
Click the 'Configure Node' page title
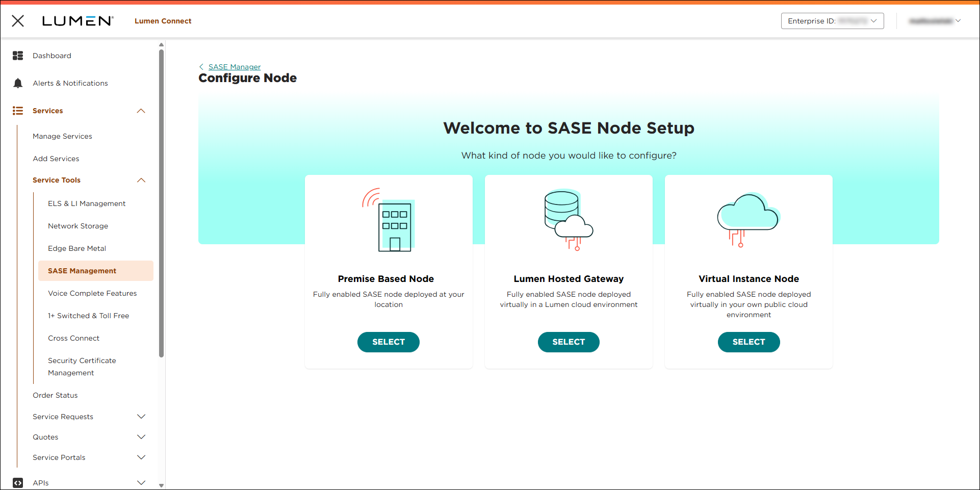point(248,78)
